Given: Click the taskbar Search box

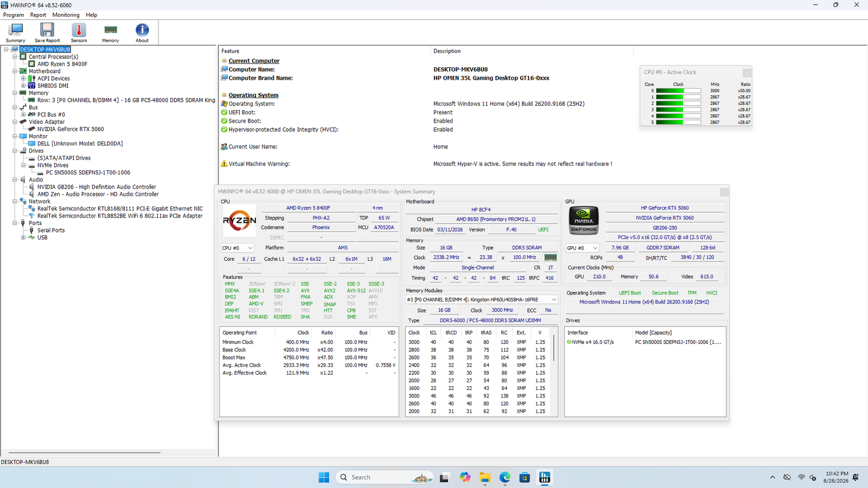Looking at the screenshot, I should pos(385,477).
